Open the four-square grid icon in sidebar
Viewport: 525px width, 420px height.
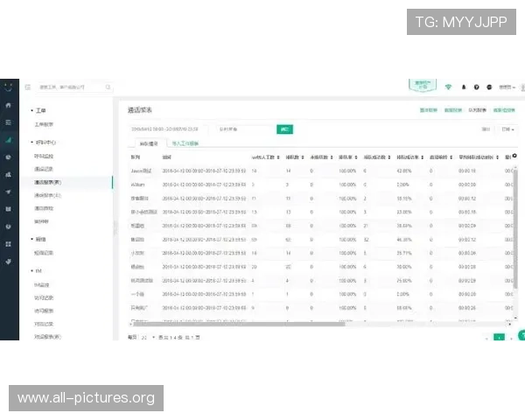click(9, 244)
